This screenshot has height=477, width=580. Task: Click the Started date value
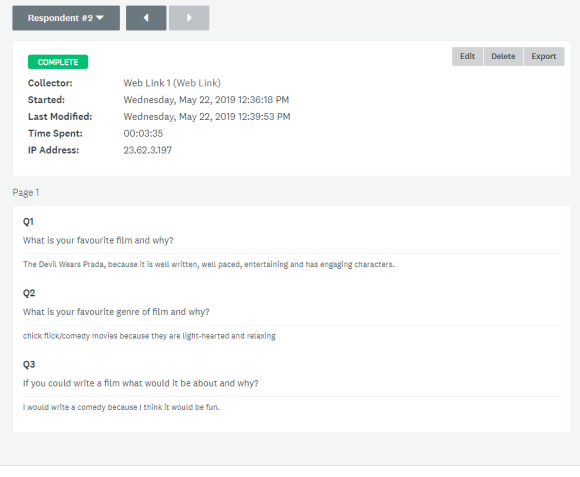pos(206,100)
